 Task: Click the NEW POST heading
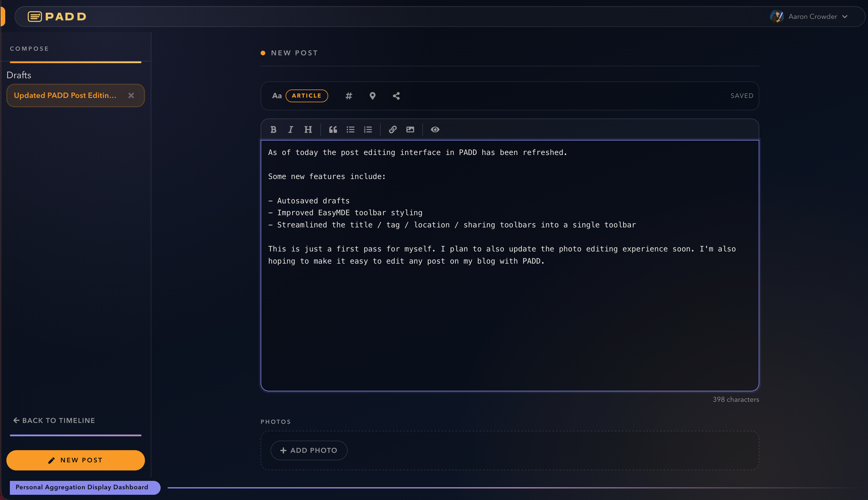[294, 53]
